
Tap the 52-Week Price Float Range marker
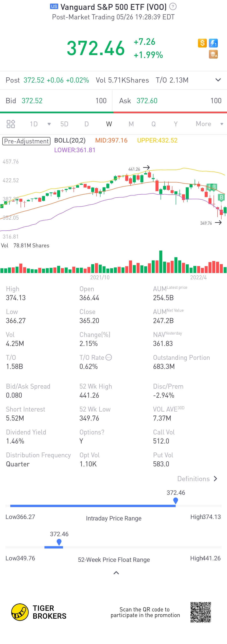click(59, 542)
